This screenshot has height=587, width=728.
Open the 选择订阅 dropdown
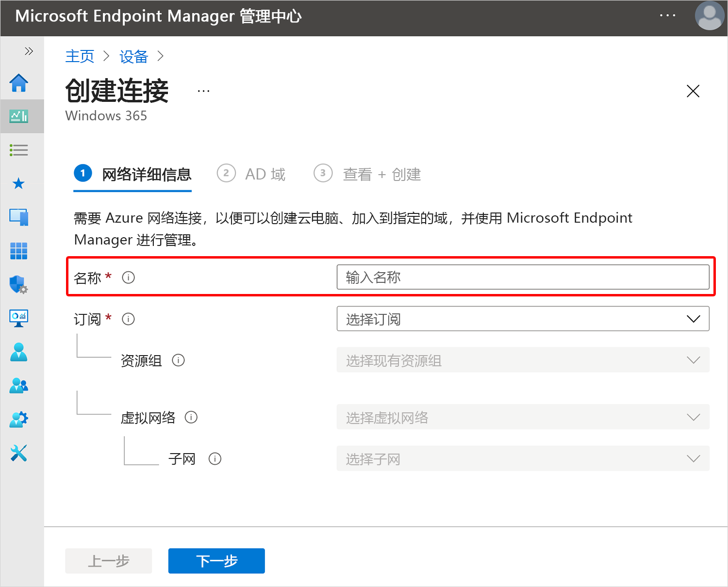[523, 319]
